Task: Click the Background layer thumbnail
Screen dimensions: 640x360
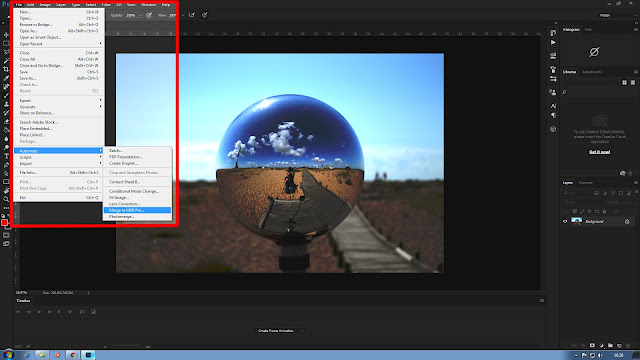Action: 576,221
